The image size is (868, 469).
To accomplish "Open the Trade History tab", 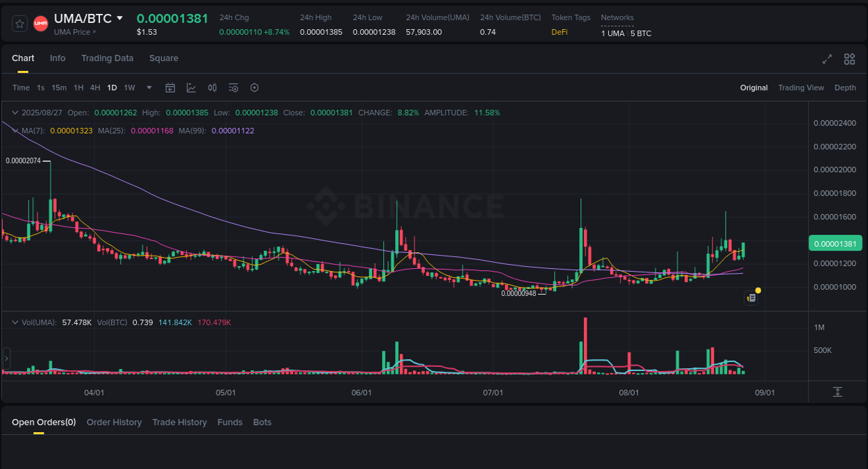I will (x=180, y=422).
